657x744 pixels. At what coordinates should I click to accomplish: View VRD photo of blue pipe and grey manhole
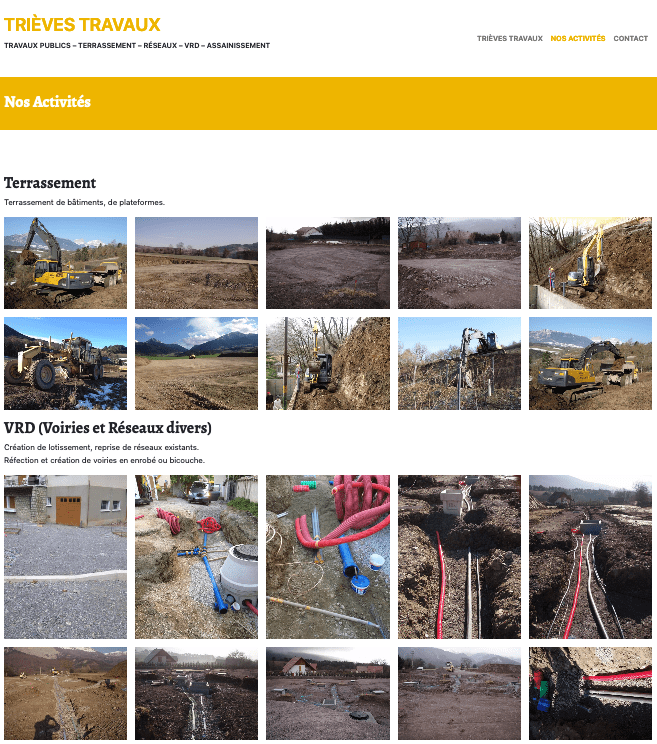pyautogui.click(x=196, y=557)
